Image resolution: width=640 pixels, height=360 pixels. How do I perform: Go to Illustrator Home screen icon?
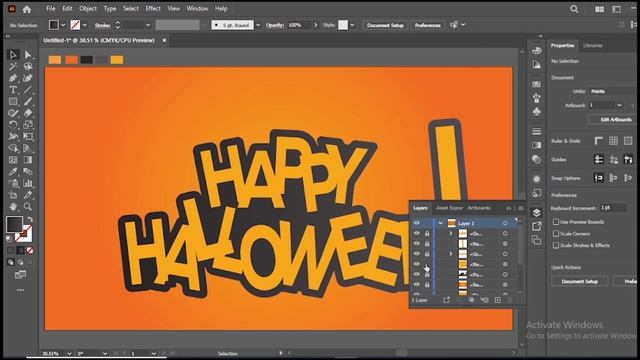[x=27, y=9]
